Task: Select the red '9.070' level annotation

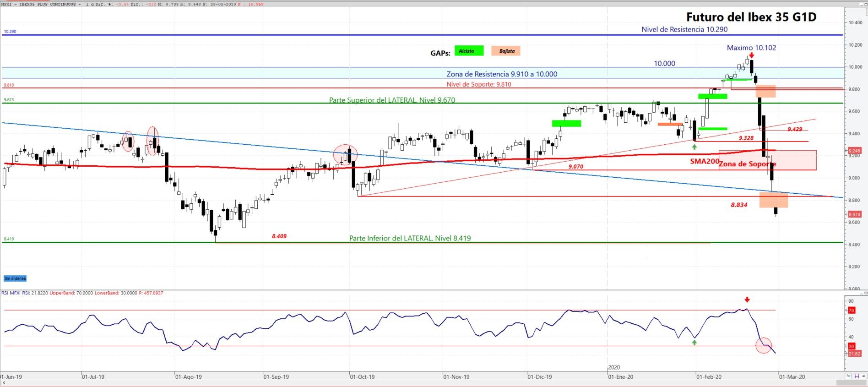Action: (x=576, y=167)
